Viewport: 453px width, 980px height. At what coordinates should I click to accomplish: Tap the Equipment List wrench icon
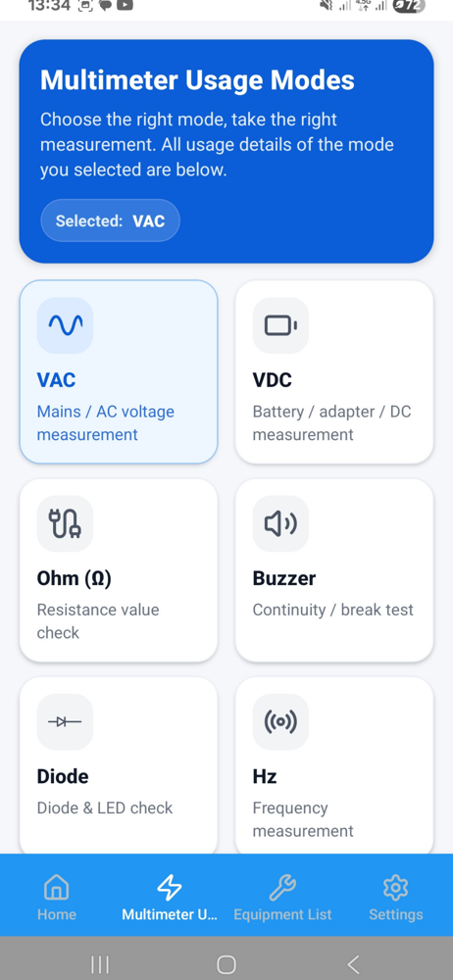point(282,886)
